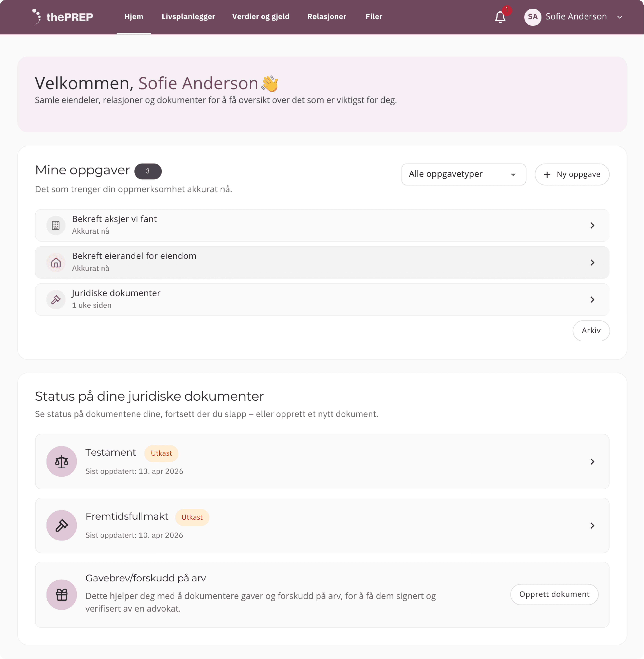Open the notifications bell
644x659 pixels.
pos(500,17)
